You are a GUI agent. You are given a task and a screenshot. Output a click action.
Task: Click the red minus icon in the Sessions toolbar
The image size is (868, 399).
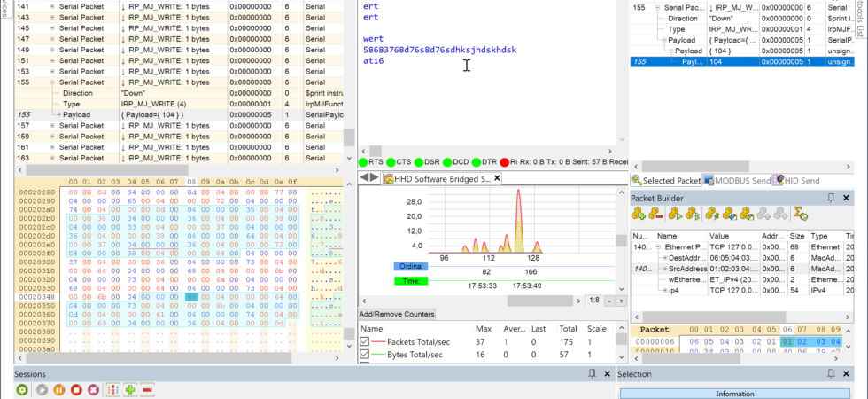[x=147, y=390]
